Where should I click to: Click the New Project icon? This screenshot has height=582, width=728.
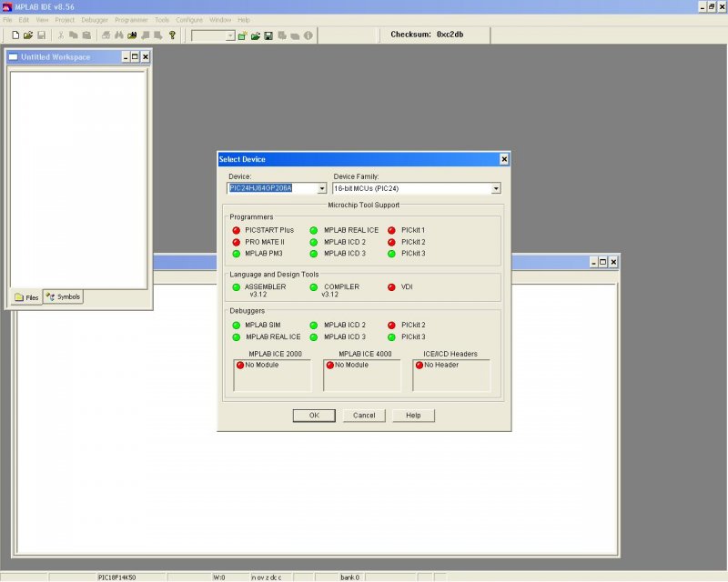[x=242, y=35]
